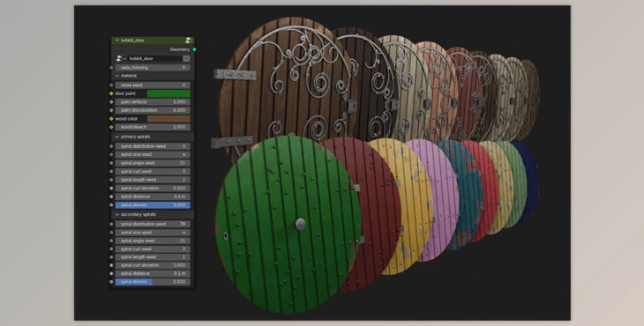Click the wood bleach input socket
Image resolution: width=644 pixels, height=326 pixels.
click(111, 127)
